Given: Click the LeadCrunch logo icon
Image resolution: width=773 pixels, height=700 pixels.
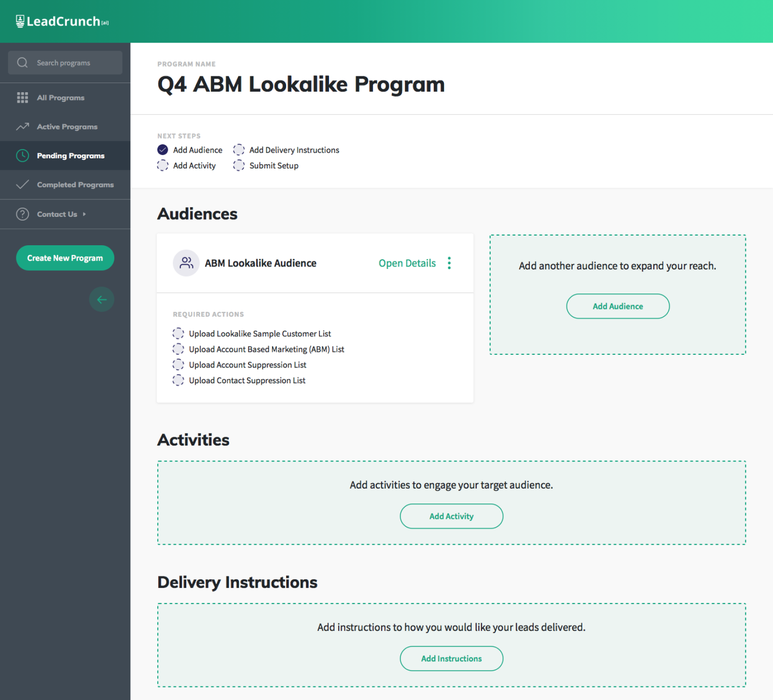Looking at the screenshot, I should [x=20, y=21].
